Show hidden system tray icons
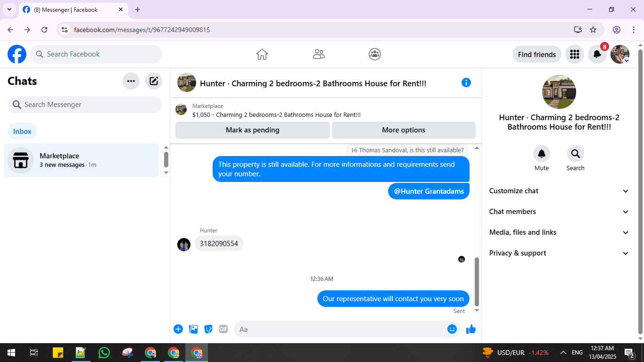This screenshot has height=362, width=644. (x=563, y=353)
